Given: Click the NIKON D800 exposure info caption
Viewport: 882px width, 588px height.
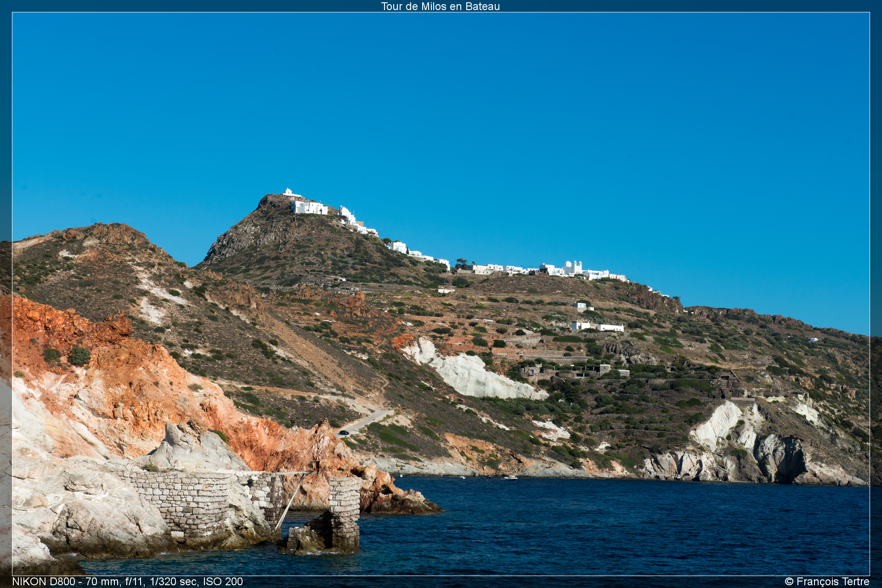Looking at the screenshot, I should click(127, 582).
